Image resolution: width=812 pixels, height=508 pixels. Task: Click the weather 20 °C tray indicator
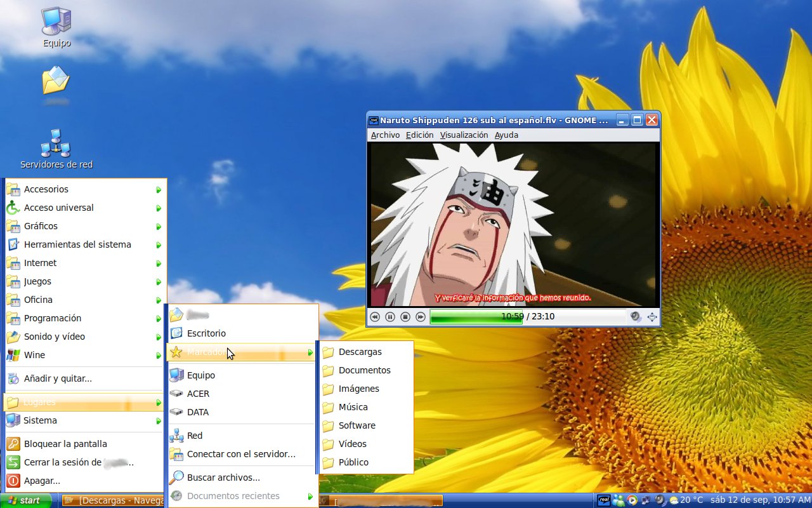pyautogui.click(x=685, y=500)
